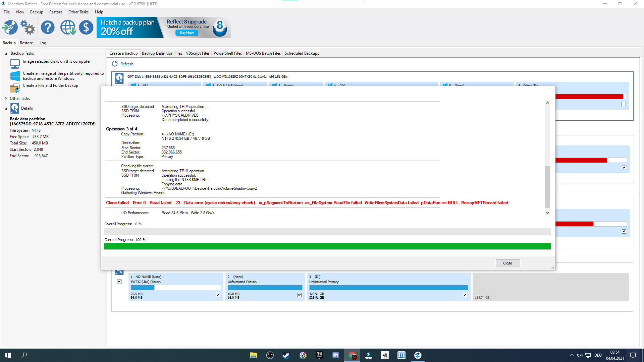Check for updates via globe download icon

click(68, 27)
